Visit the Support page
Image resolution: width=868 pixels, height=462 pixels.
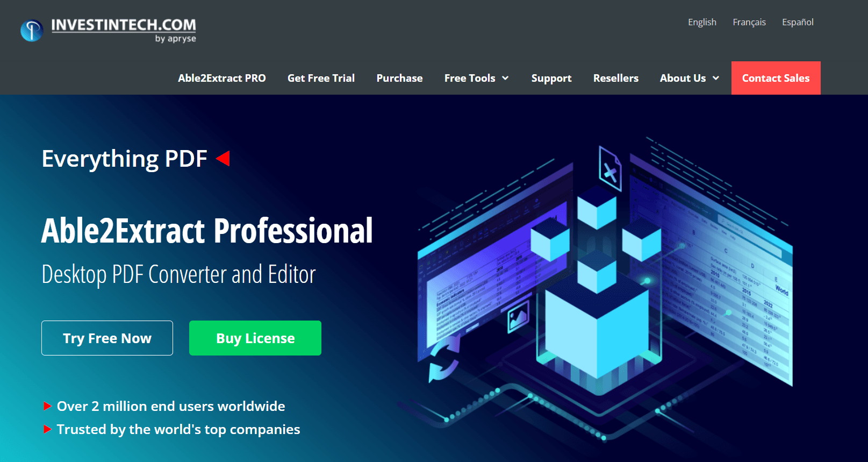tap(551, 79)
